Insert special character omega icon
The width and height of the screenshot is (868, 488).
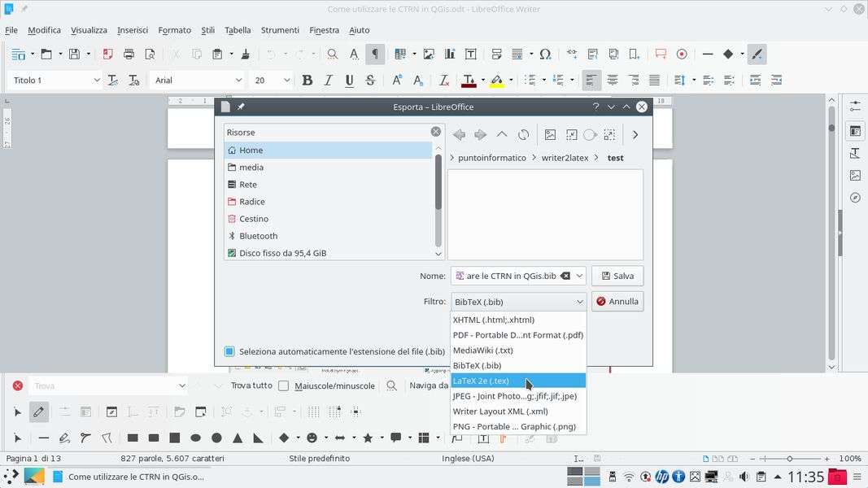(545, 54)
